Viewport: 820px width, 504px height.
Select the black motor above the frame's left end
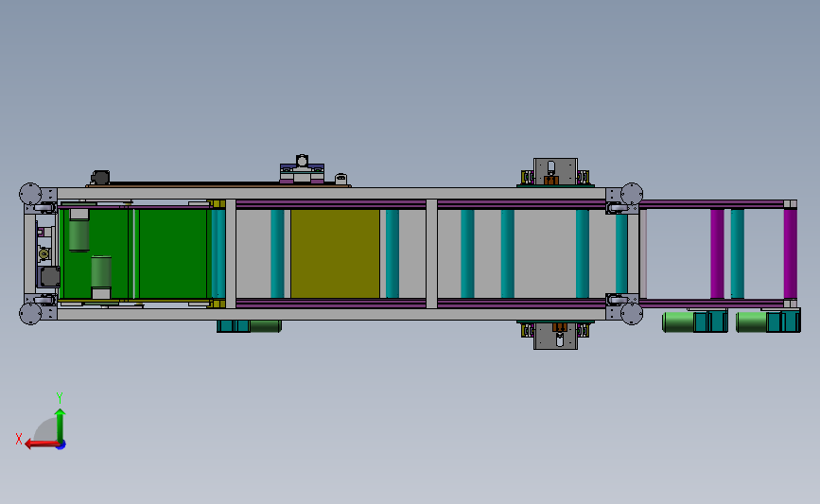pyautogui.click(x=100, y=177)
